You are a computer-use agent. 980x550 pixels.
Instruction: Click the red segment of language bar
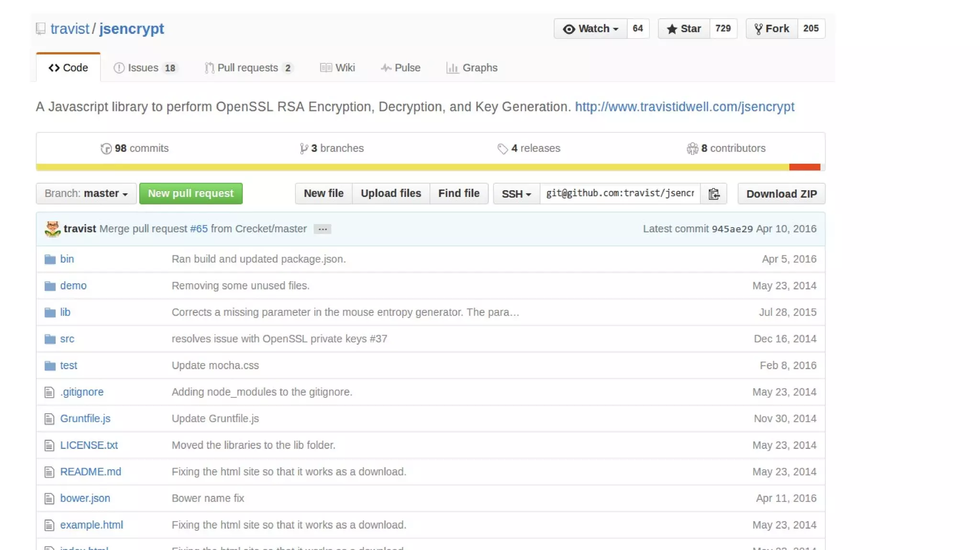click(804, 167)
